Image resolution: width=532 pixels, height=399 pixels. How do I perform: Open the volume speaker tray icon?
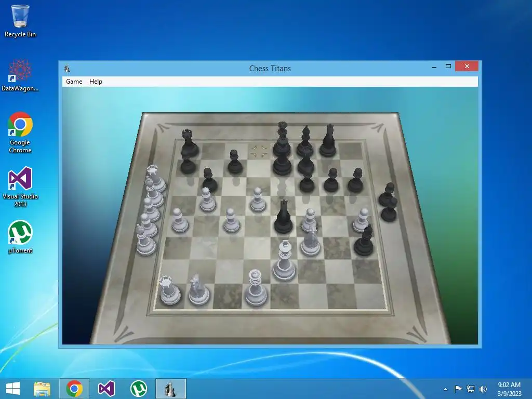click(x=483, y=389)
